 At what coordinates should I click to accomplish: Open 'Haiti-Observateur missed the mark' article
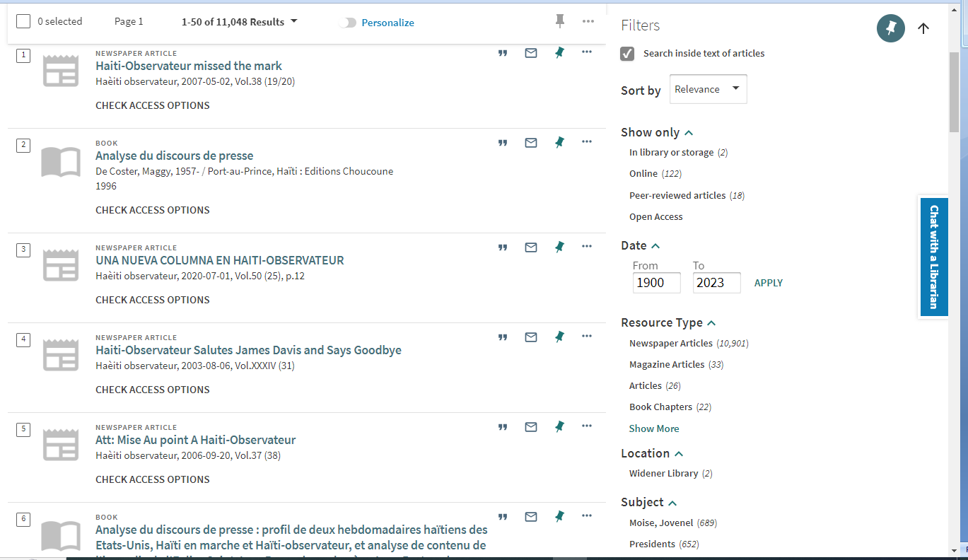coord(189,66)
